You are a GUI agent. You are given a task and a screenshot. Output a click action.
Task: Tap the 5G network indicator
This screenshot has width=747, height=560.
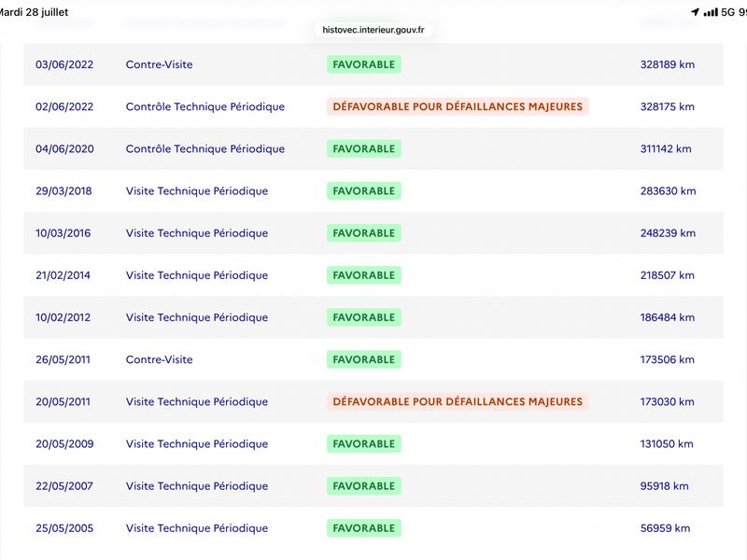[x=727, y=12]
